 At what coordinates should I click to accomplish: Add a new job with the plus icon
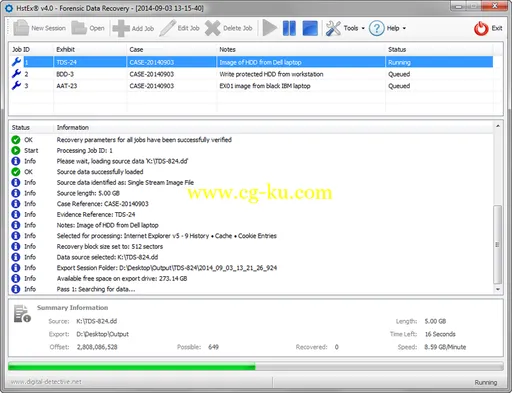pos(121,28)
